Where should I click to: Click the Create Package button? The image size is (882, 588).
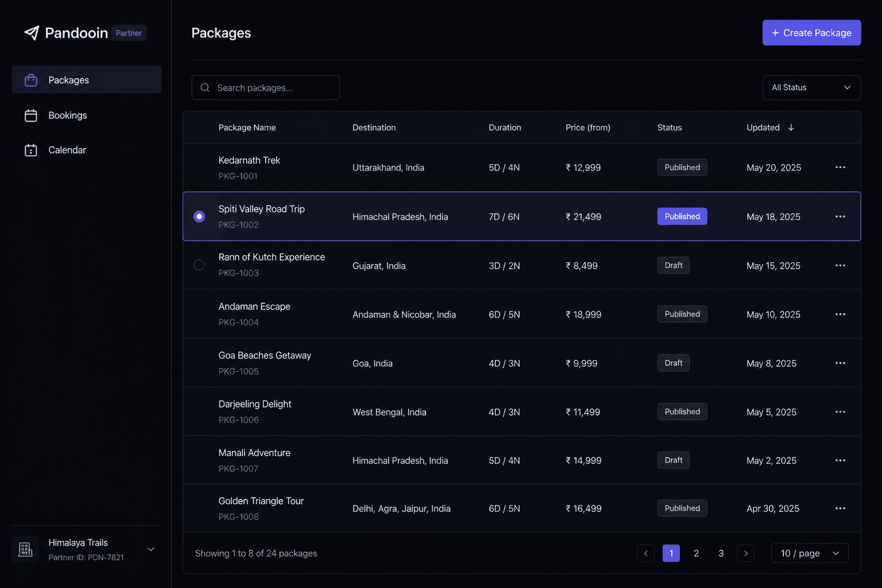click(811, 33)
